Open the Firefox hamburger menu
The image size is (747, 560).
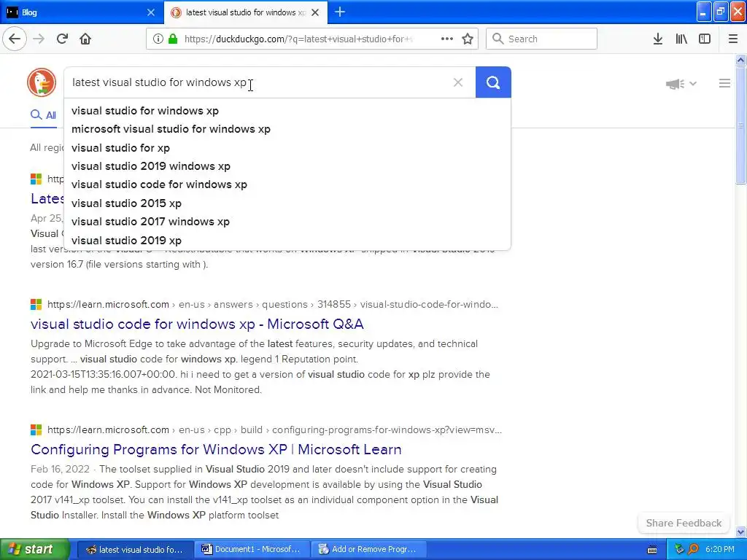(733, 39)
